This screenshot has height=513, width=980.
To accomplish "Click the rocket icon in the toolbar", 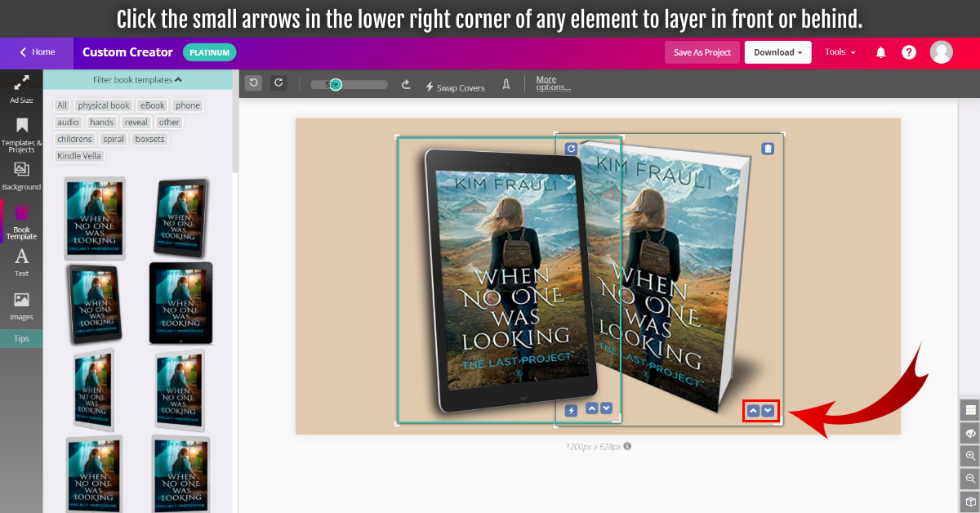I will click(506, 84).
